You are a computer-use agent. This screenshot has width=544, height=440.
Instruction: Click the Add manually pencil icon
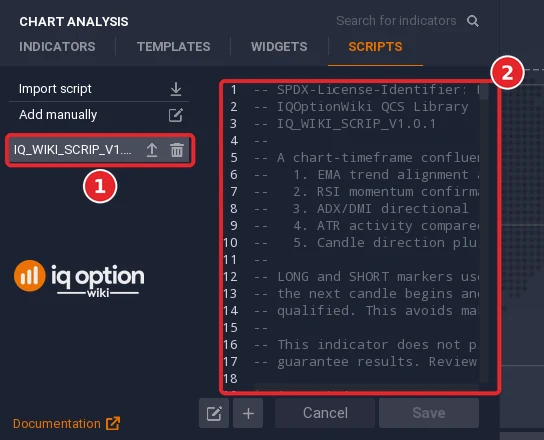[x=176, y=115]
